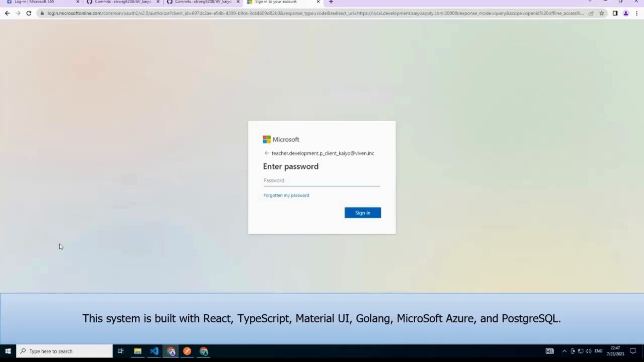Click the Type here to search box

64,351
